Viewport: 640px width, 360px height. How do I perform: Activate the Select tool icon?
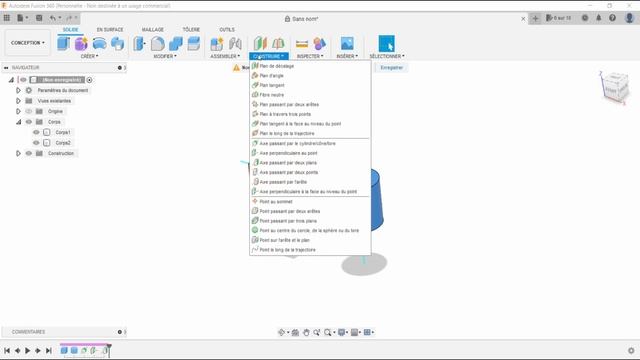pos(387,43)
